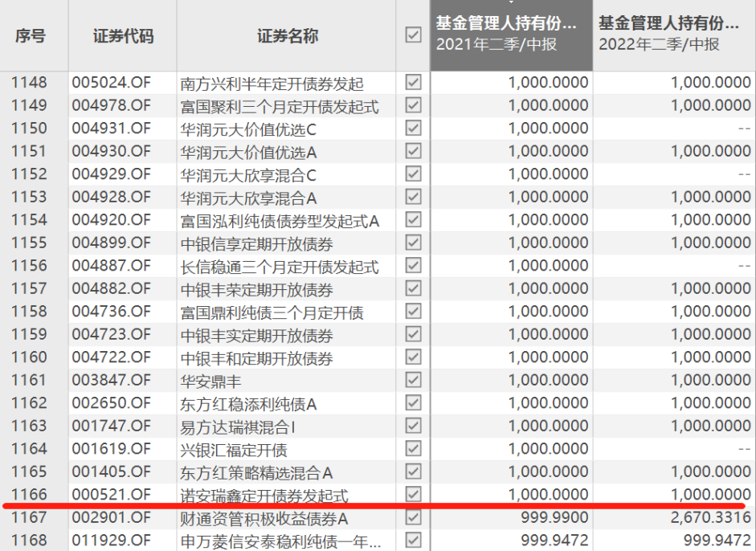Click the 证券名称 column header
The height and width of the screenshot is (551, 756).
[x=287, y=36]
